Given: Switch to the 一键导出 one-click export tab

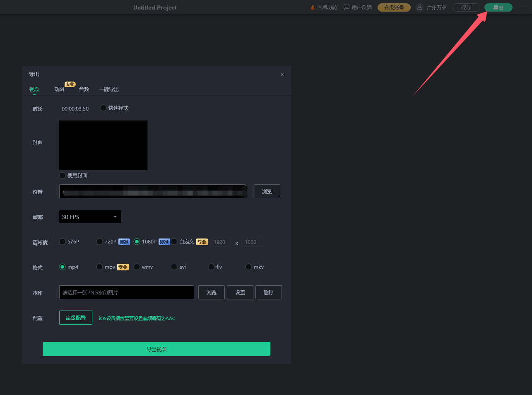Looking at the screenshot, I should 109,89.
